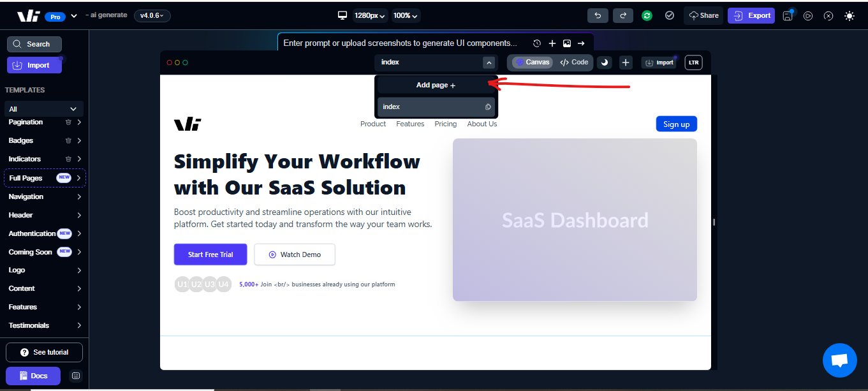The width and height of the screenshot is (868, 391).
Task: Expand the Coming Soon category
Action: (45, 252)
